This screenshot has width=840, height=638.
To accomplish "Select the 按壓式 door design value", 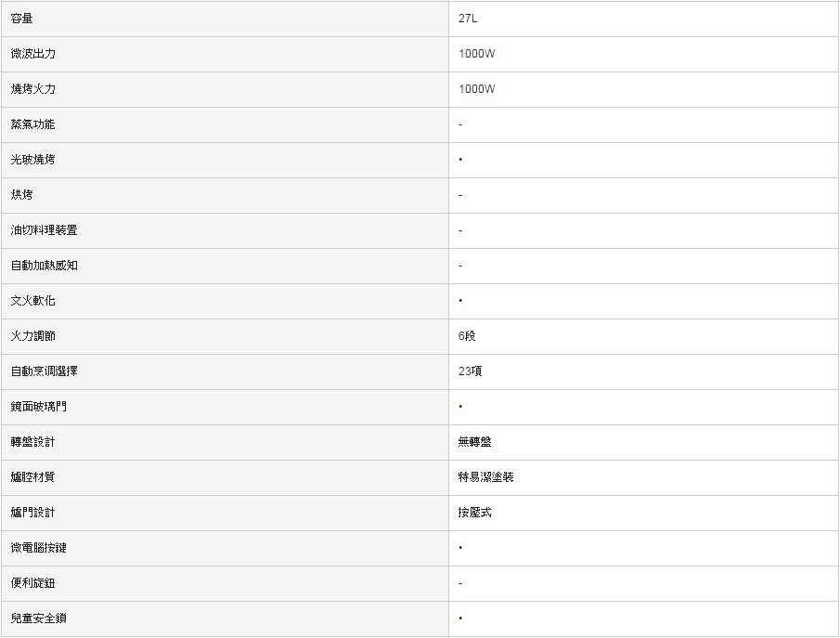I will coord(475,513).
